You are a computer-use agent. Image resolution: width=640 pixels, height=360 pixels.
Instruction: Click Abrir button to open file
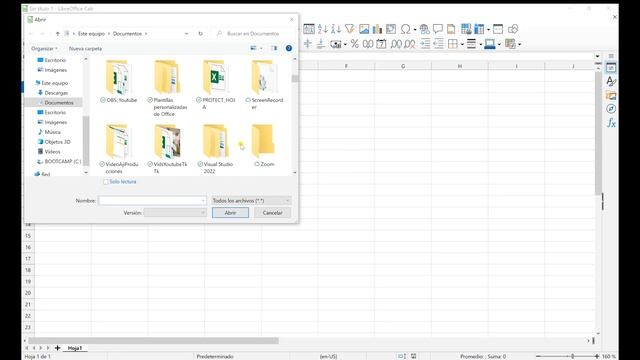pyautogui.click(x=230, y=213)
